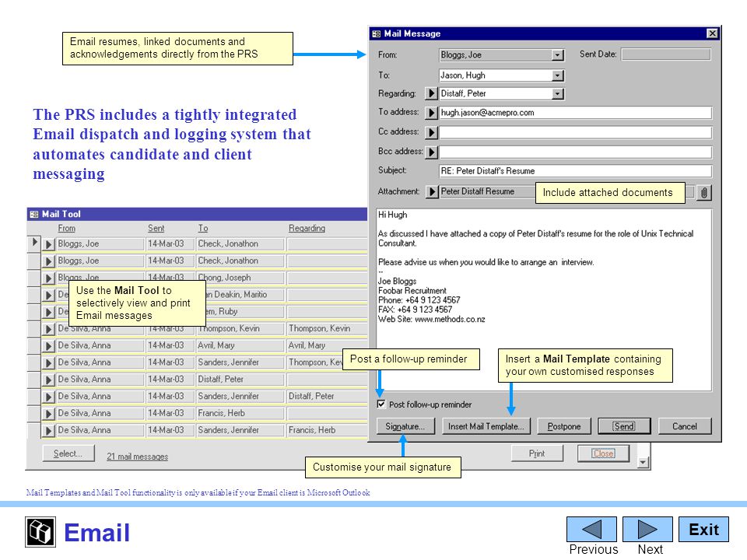Click Mail Message window title icon

377,33
